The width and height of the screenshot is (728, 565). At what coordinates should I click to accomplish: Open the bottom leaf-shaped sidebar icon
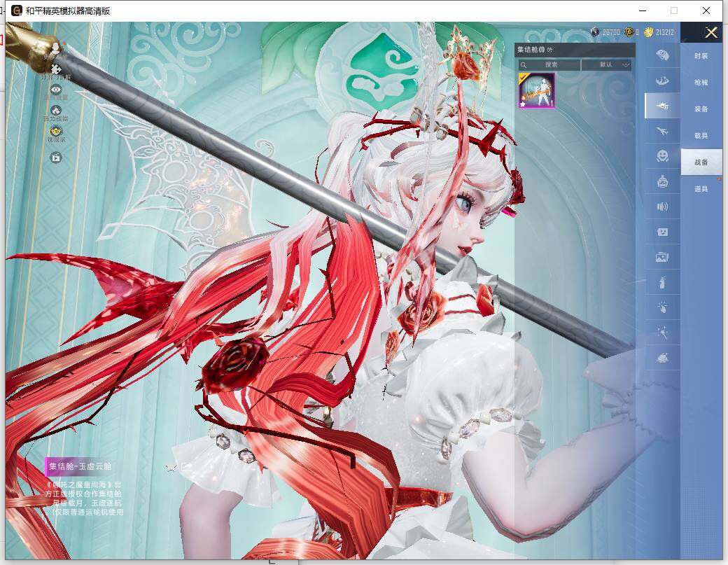coord(662,358)
